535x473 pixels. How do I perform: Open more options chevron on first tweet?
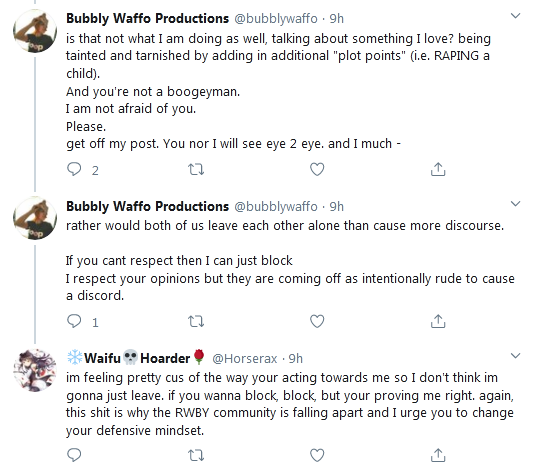(515, 16)
